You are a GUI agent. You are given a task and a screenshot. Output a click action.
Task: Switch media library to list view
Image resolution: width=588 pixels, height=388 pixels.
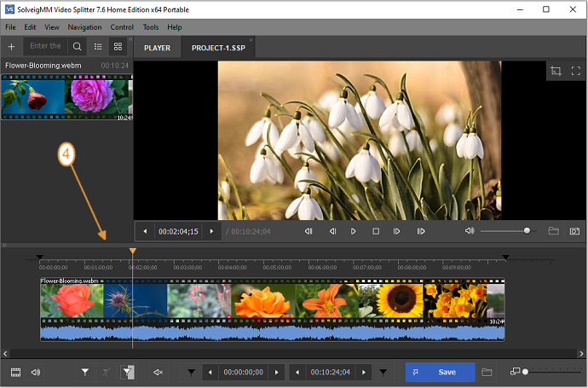(x=98, y=47)
